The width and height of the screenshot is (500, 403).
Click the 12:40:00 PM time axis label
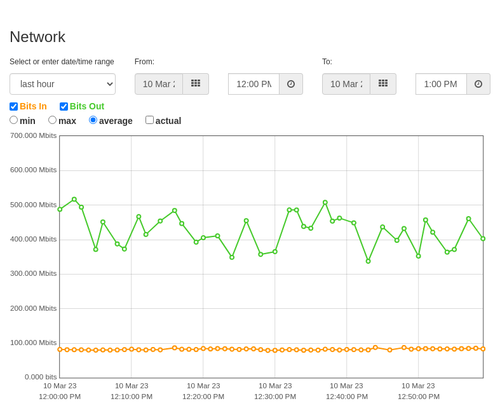(x=347, y=397)
